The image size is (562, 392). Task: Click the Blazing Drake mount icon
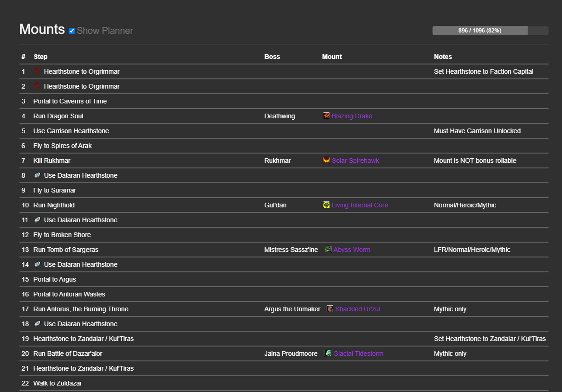(x=327, y=116)
